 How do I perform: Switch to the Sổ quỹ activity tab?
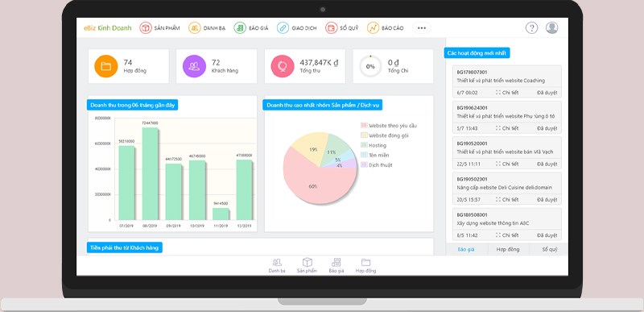click(549, 249)
